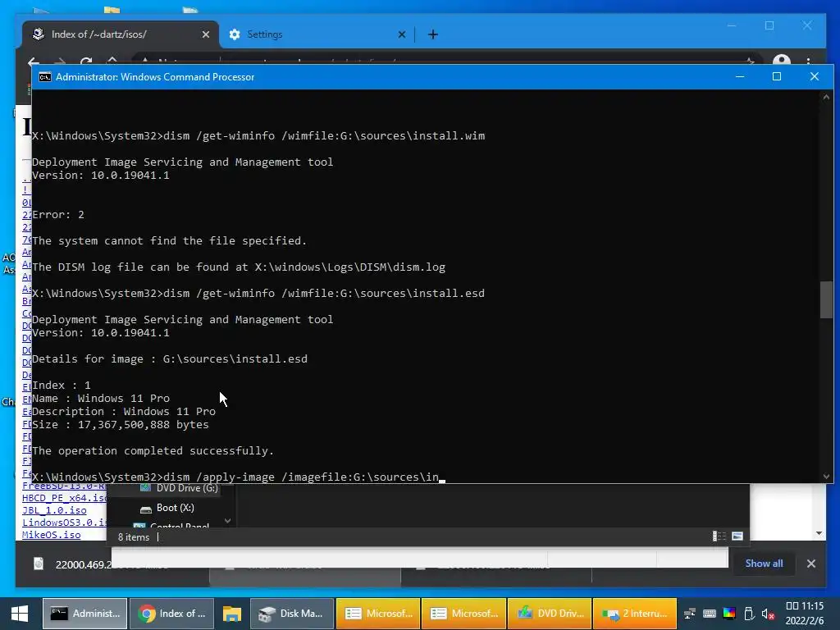Screen dimensions: 840x630
Task: Click 'Name : Windows 11 Pro' output line
Action: click(101, 399)
